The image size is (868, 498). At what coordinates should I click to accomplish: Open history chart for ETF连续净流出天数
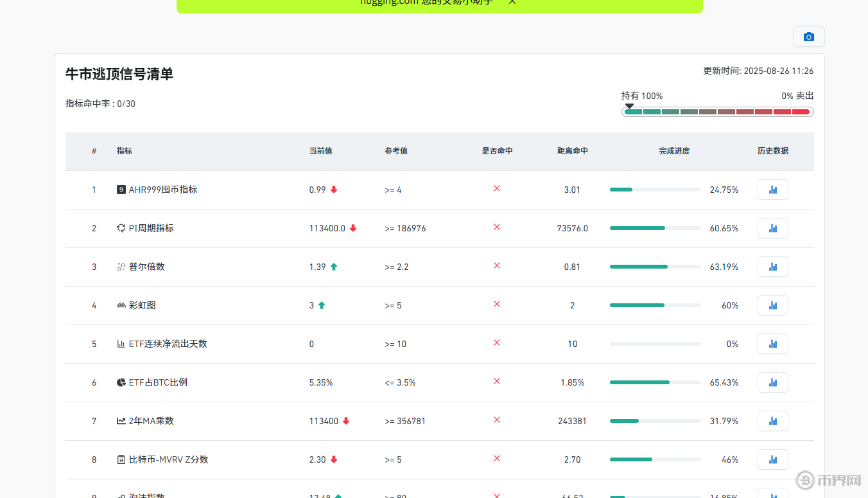(x=772, y=344)
